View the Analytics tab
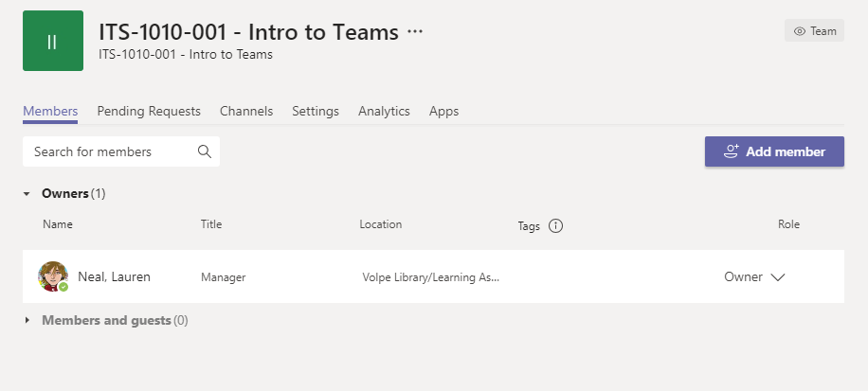 pyautogui.click(x=384, y=111)
